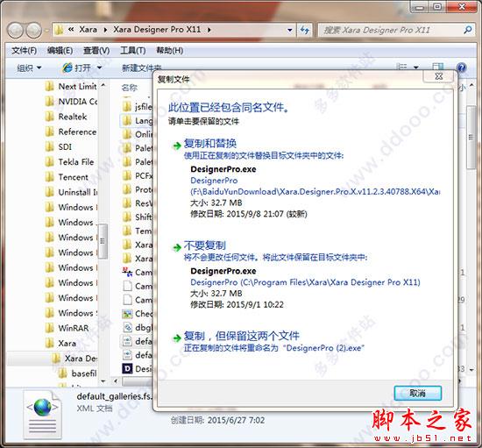Open the 工具(T) menu
Image resolution: width=482 pixels, height=448 pixels.
[x=132, y=51]
